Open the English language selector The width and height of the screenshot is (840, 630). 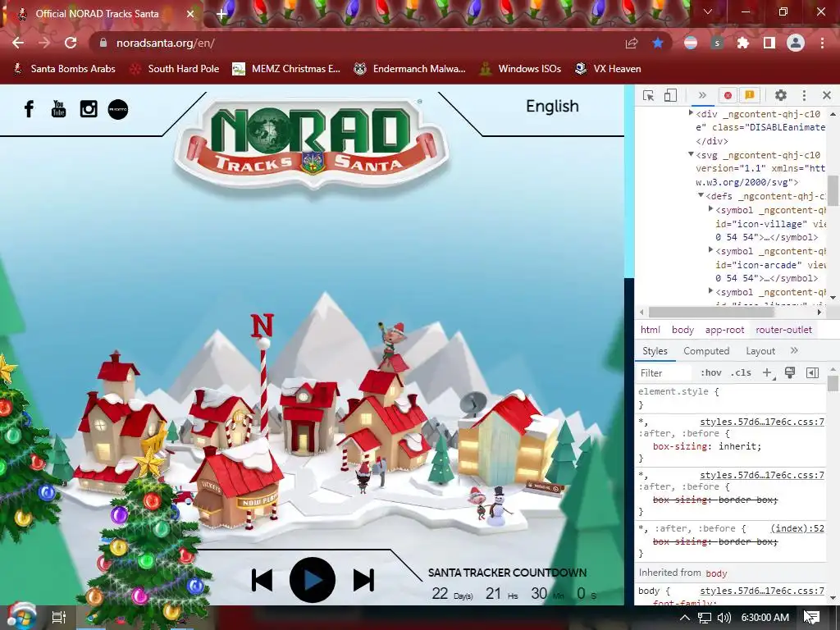click(x=552, y=106)
